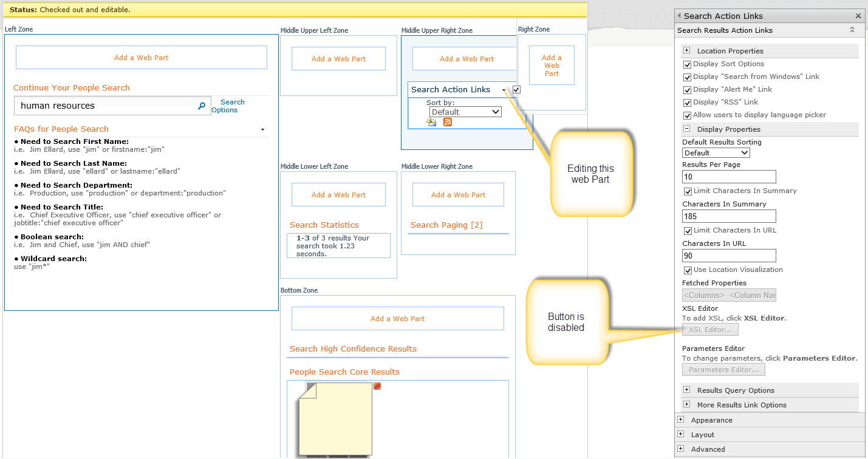Collapse Display Properties section
The height and width of the screenshot is (459, 868).
pyautogui.click(x=687, y=129)
